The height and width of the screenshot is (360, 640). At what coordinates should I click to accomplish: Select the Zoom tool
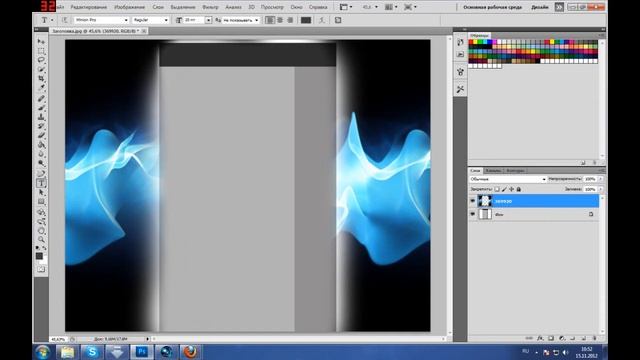pyautogui.click(x=41, y=240)
